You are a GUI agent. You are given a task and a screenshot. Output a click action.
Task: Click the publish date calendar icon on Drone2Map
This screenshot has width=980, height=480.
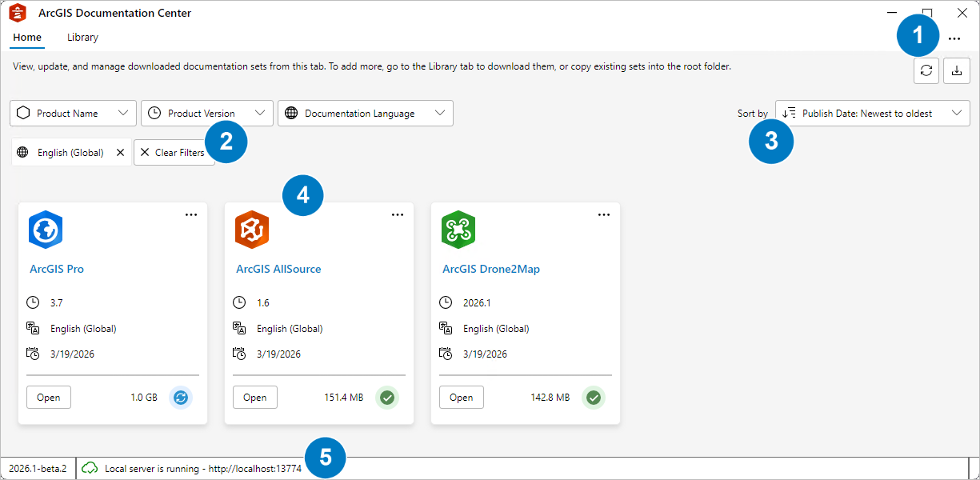(x=446, y=354)
